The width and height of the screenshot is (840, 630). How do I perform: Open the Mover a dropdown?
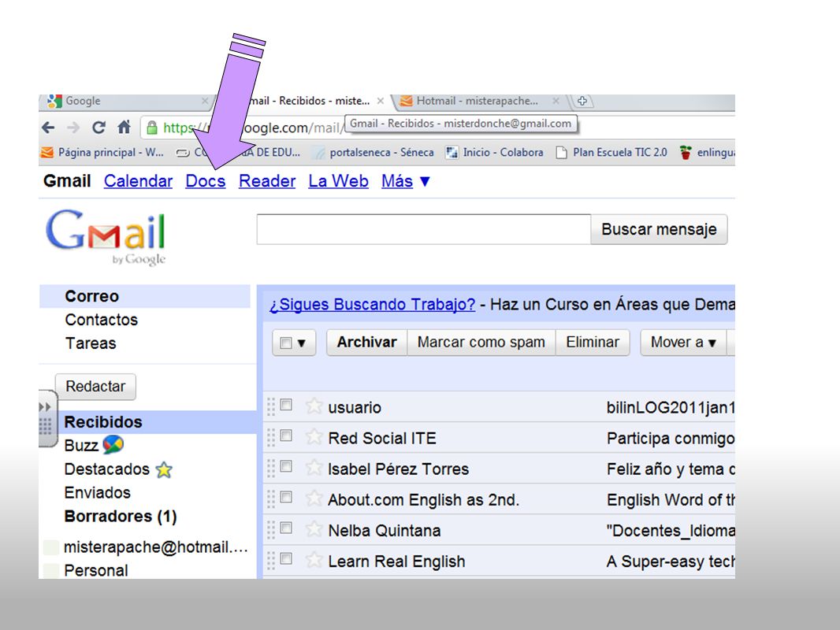pyautogui.click(x=683, y=342)
